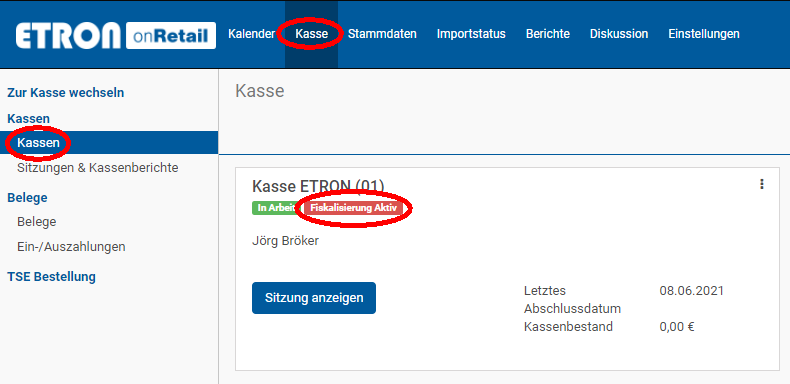Select Belege sub-item in the sidebar
The width and height of the screenshot is (790, 384).
click(x=37, y=222)
